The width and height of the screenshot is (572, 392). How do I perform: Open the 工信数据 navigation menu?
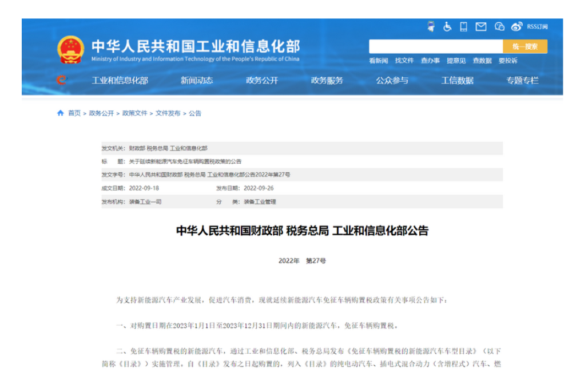tap(458, 80)
